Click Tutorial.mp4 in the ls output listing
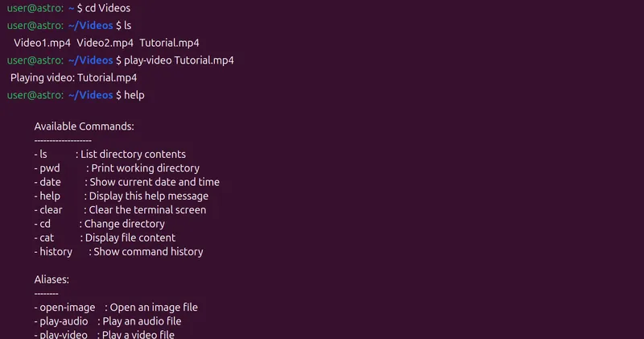 (169, 43)
